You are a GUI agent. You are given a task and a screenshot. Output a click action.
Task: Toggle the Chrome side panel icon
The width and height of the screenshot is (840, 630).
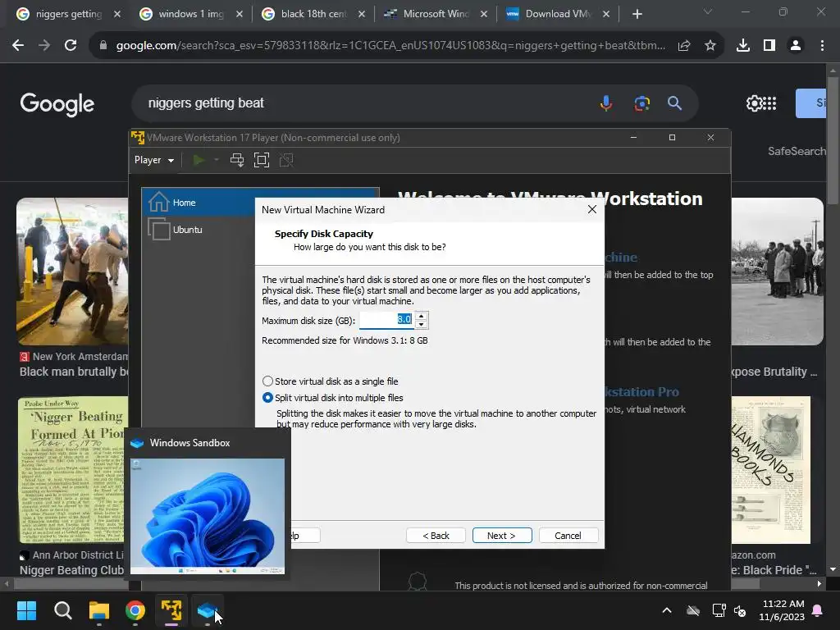[769, 46]
